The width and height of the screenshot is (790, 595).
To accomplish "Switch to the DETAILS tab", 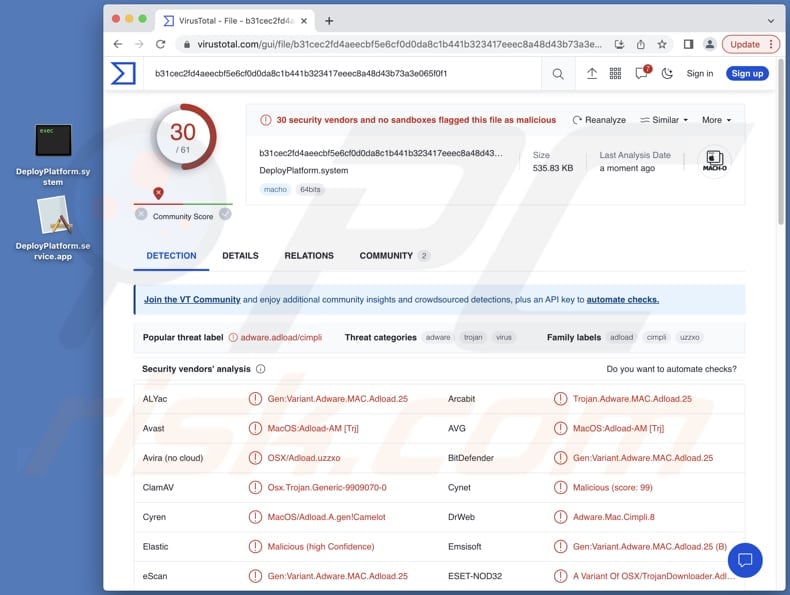I will pyautogui.click(x=240, y=255).
